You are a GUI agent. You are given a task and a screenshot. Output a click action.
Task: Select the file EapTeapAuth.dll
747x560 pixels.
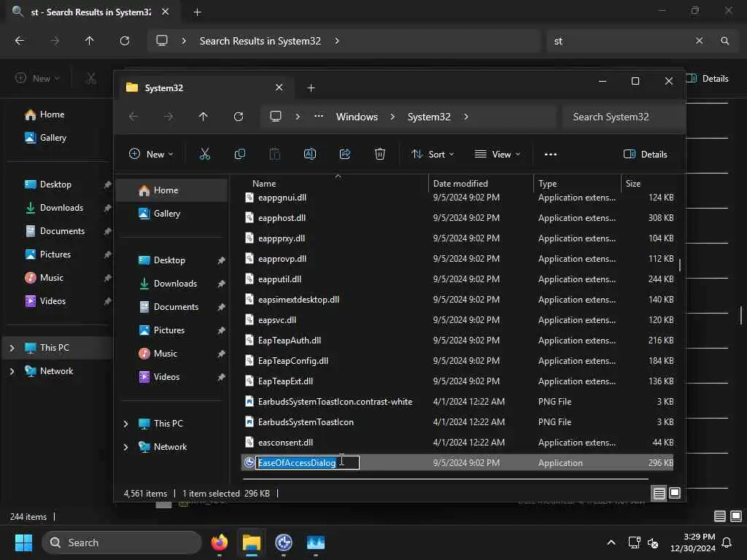pos(457,340)
